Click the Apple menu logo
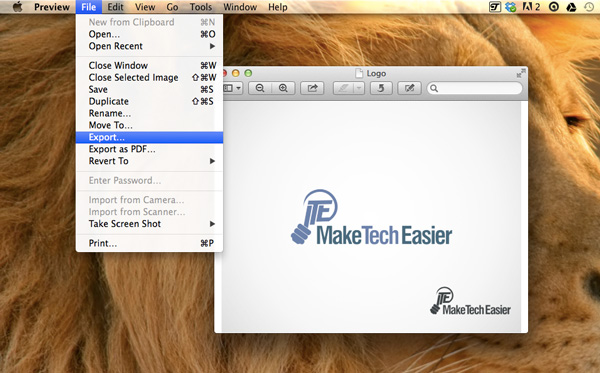 (18, 7)
